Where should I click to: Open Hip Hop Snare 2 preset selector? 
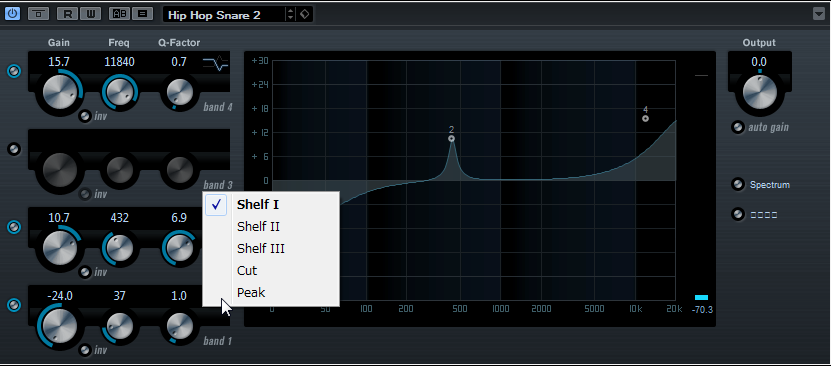click(224, 15)
